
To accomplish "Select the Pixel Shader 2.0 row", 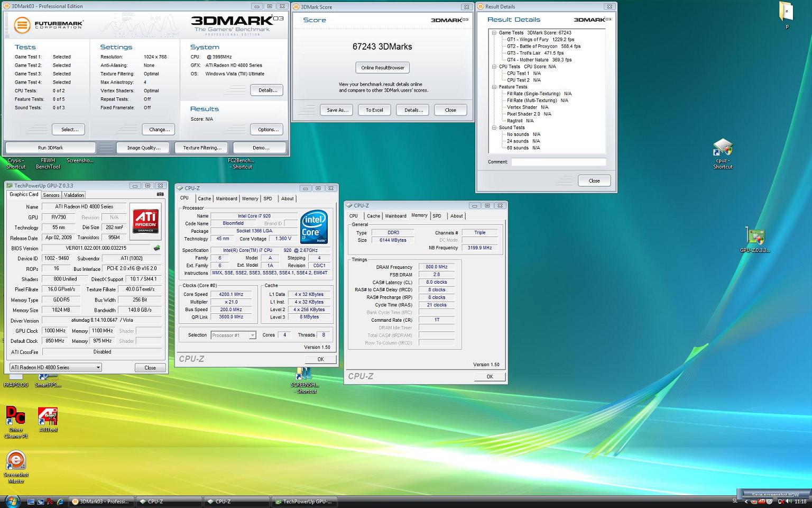I will click(529, 114).
